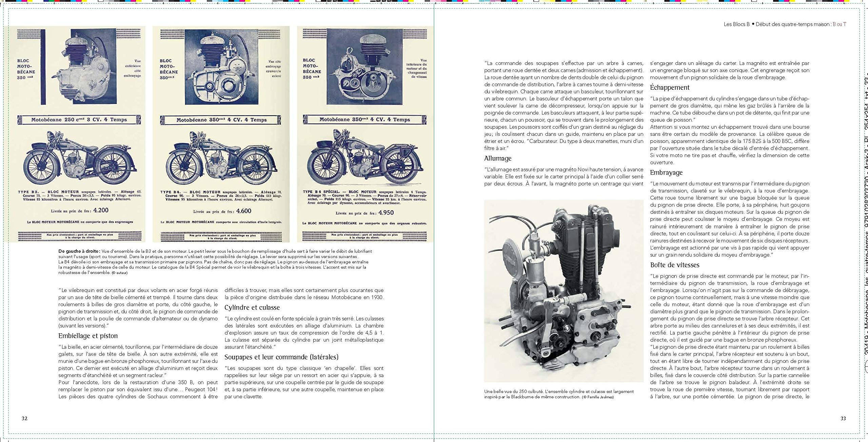This screenshot has width=868, height=442.
Task: Click page number 32
Action: [x=24, y=418]
